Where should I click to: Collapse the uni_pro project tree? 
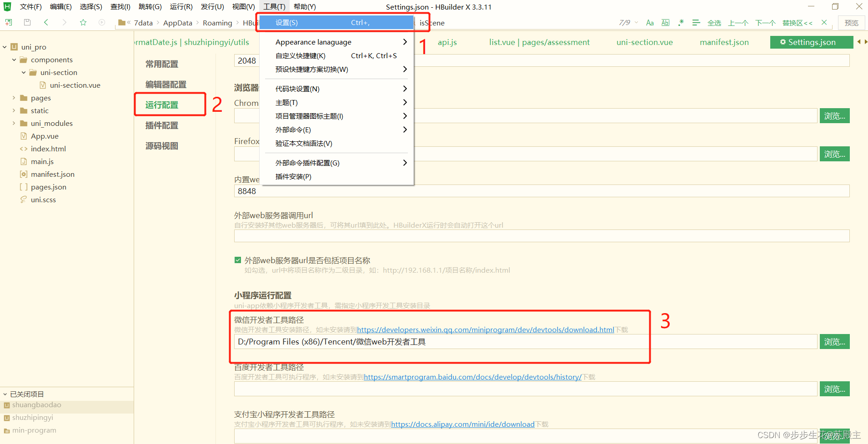click(5, 47)
